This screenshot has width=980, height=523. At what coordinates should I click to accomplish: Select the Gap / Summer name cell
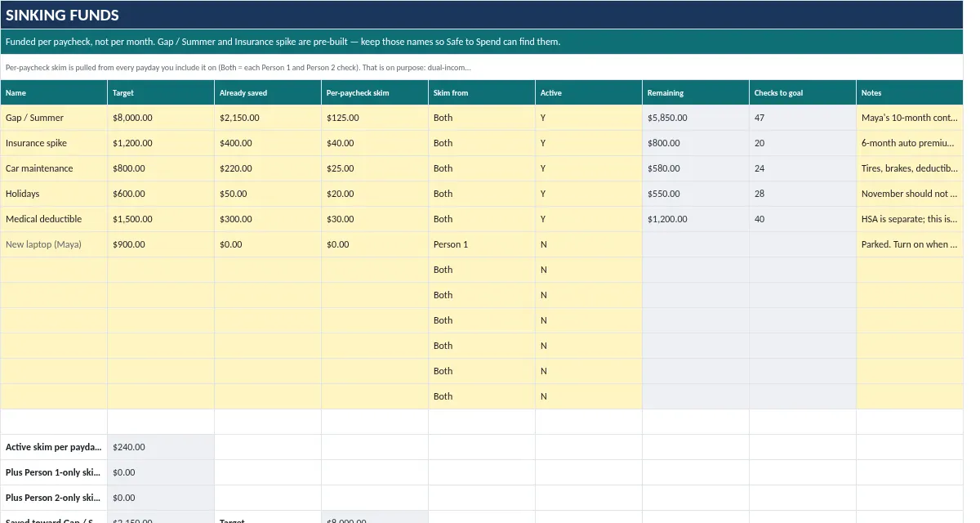pos(54,118)
